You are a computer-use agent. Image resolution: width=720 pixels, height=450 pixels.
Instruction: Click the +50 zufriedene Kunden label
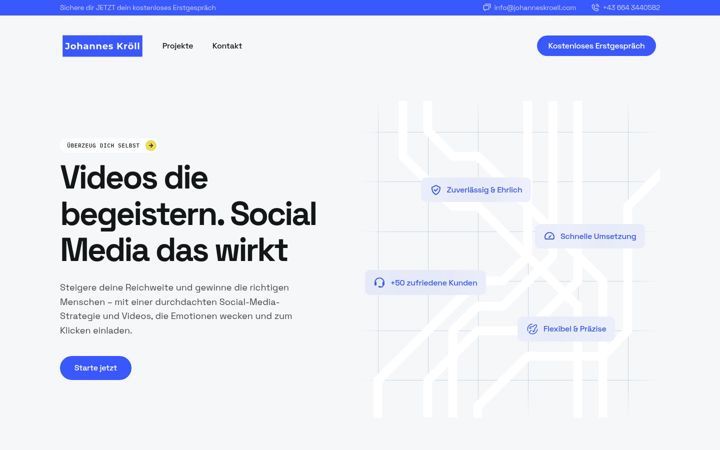pyautogui.click(x=433, y=283)
